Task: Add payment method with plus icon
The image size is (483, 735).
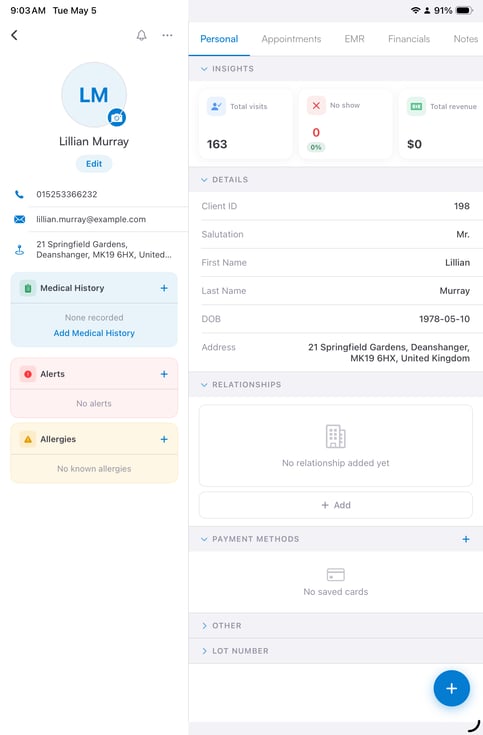Action: coord(466,539)
